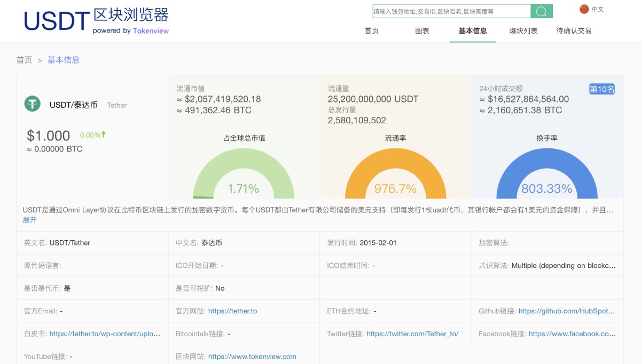
Task: Click the ≈ $16,527,864,564.00 volume value
Action: point(524,99)
